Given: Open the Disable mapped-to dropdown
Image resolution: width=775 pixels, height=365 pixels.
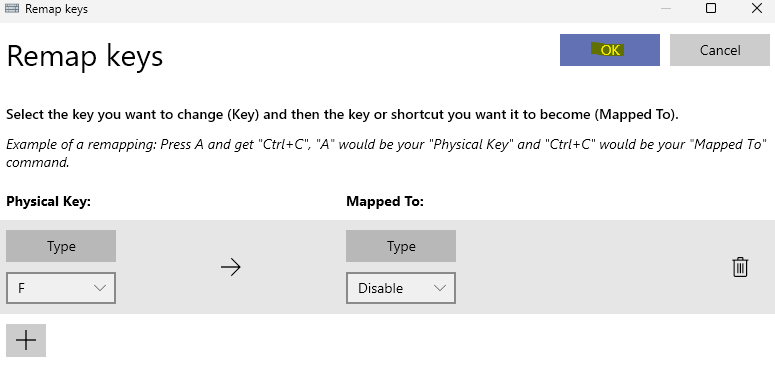Looking at the screenshot, I should [401, 288].
